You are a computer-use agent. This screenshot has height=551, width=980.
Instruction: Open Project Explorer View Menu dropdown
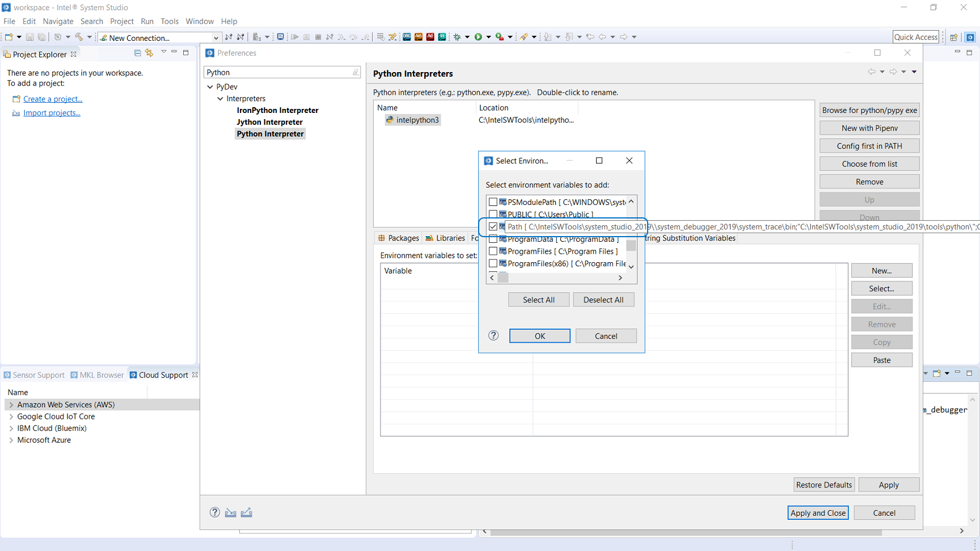tap(163, 52)
